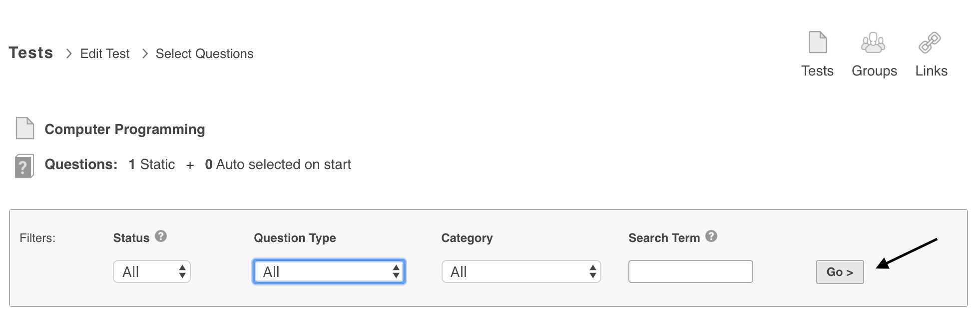Click the "1 Static" questions count
Screen dimensions: 980x314
152,164
